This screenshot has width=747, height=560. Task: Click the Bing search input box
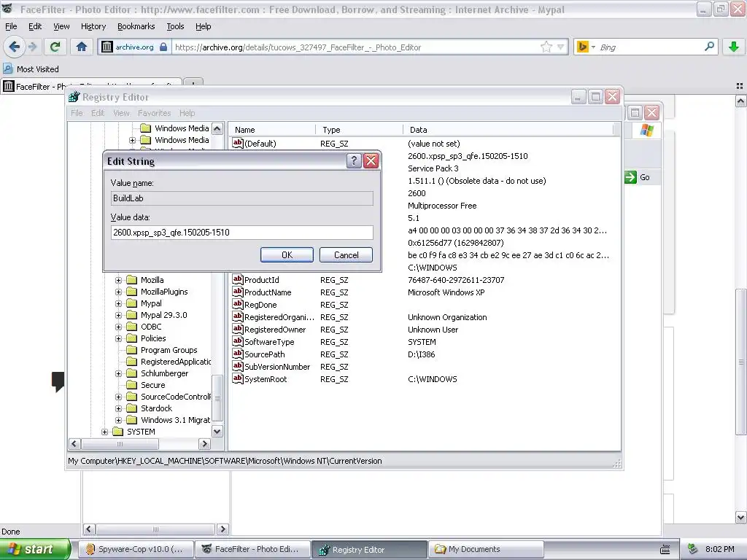click(649, 47)
